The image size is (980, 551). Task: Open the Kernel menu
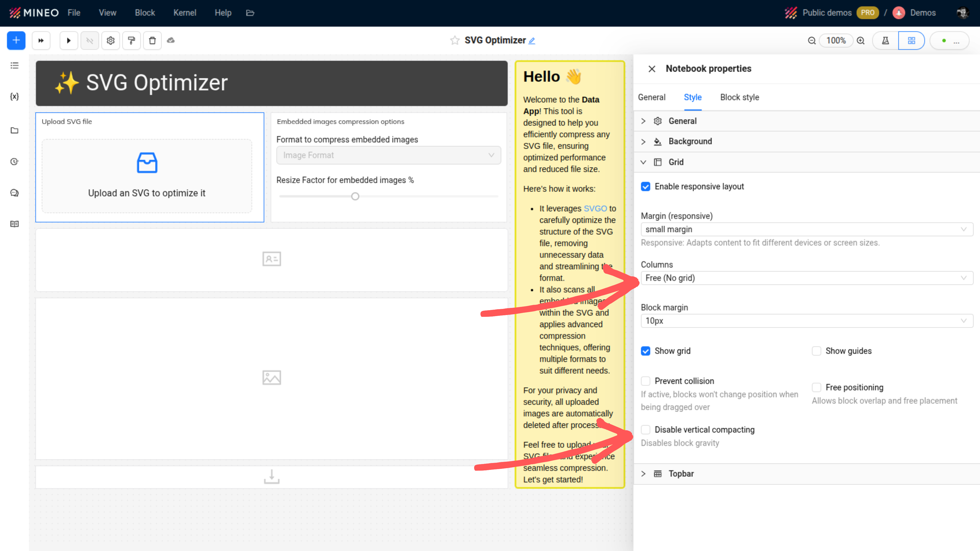(x=185, y=13)
